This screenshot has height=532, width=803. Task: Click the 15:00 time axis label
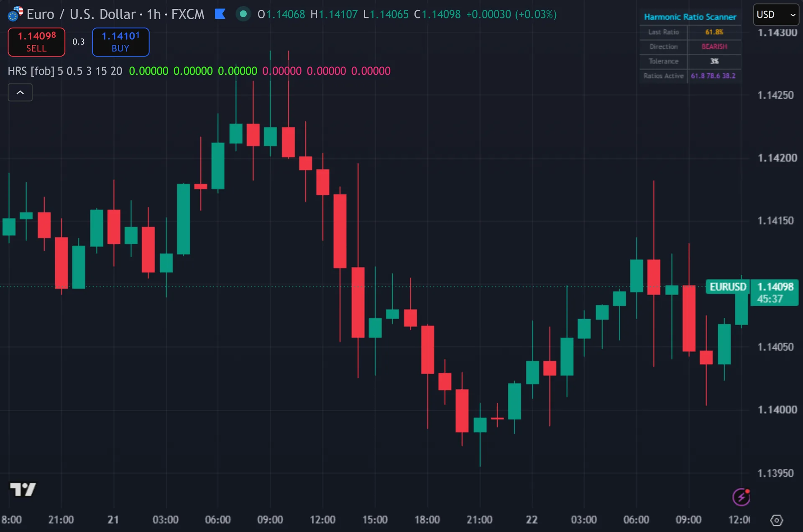[375, 520]
